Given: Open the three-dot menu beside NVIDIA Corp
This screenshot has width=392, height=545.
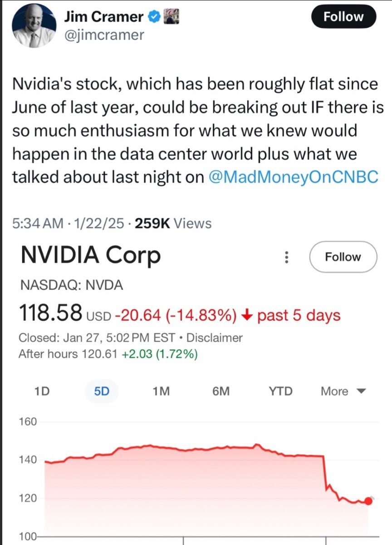Looking at the screenshot, I should 286,258.
